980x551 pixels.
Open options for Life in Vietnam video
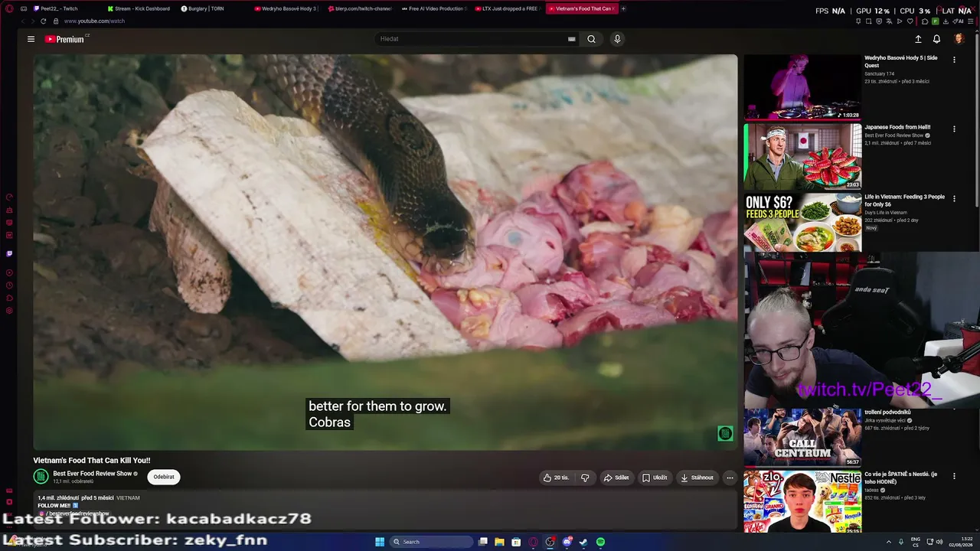coord(954,198)
